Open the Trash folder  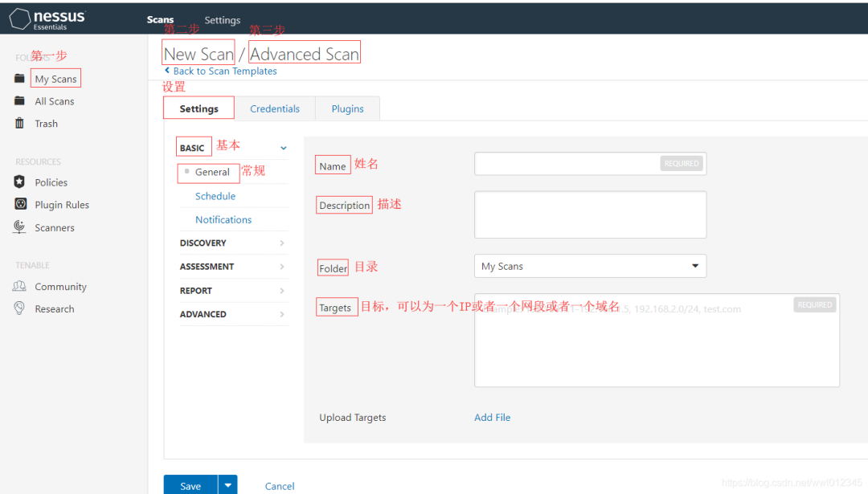46,124
